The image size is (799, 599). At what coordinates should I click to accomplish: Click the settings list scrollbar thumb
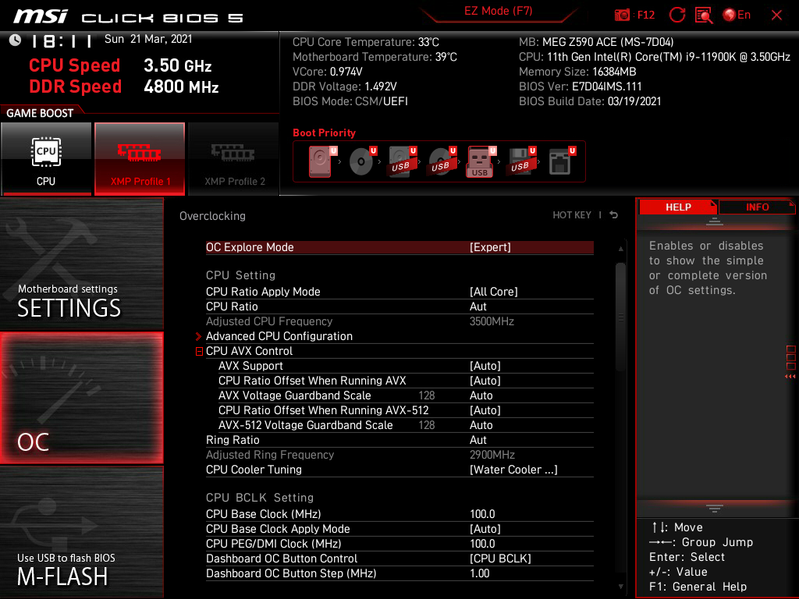(x=620, y=317)
